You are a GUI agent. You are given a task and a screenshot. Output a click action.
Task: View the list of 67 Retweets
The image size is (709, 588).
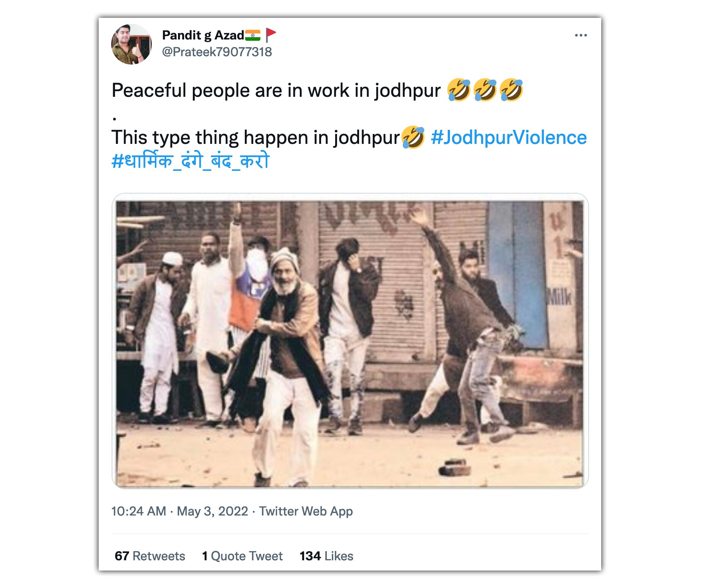click(x=150, y=555)
